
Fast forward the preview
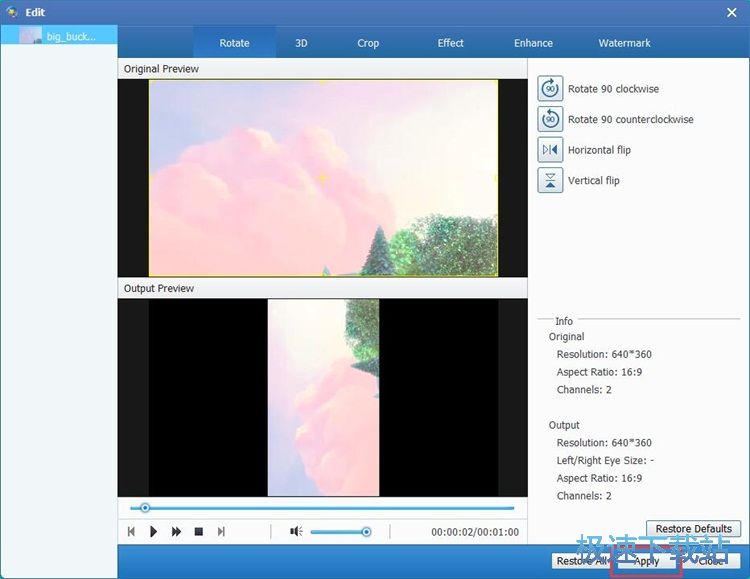[176, 532]
